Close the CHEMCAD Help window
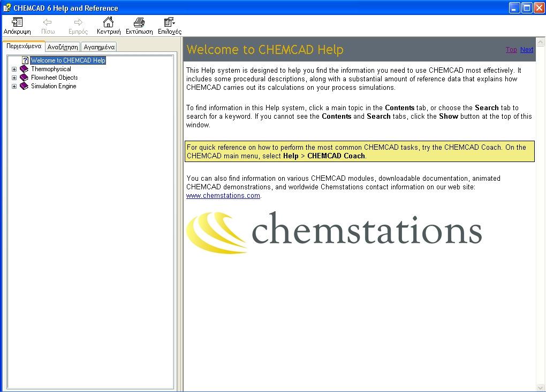The image size is (546, 392). pos(539,7)
